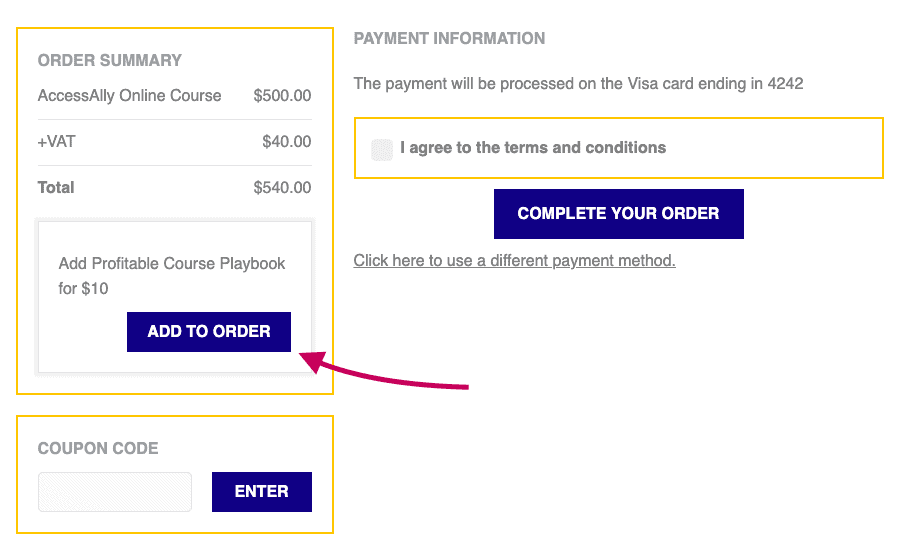Click the '$10' price in the offer
Screen dimensions: 899x556
point(95,289)
